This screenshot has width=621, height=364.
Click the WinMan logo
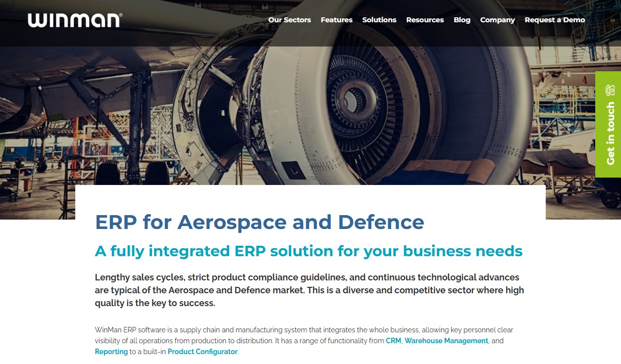tap(75, 20)
